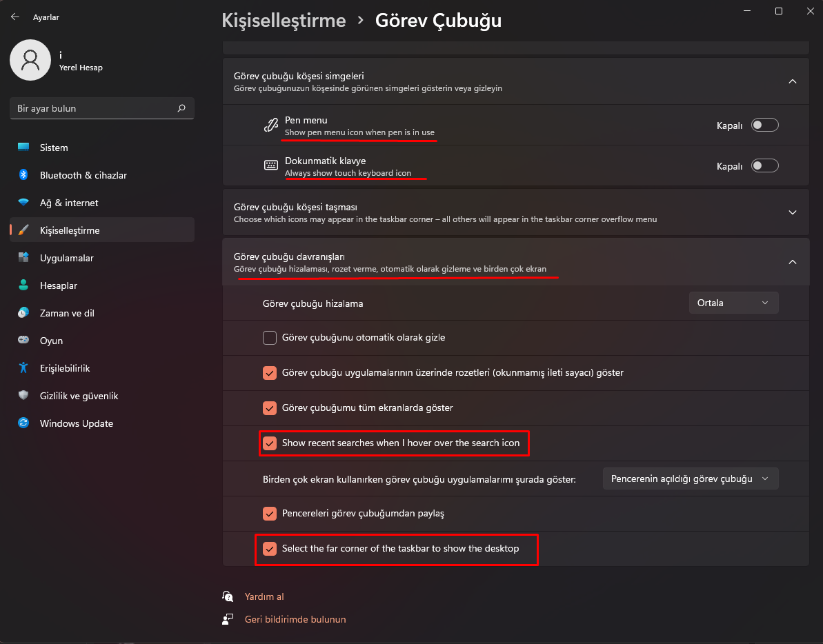Enable the Dokunmatik klavye toggle
This screenshot has height=644, width=823.
coord(764,165)
